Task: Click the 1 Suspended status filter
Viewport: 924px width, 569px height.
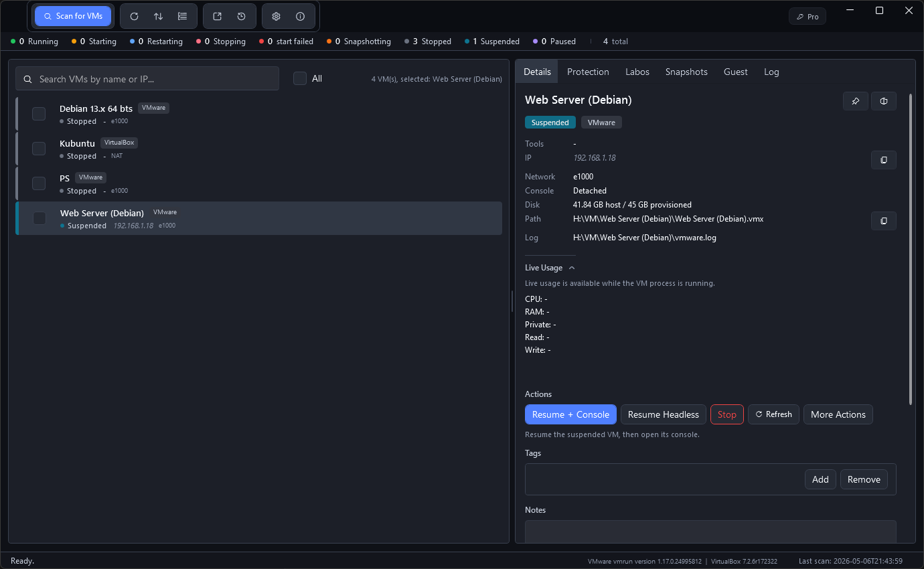Action: click(x=492, y=42)
